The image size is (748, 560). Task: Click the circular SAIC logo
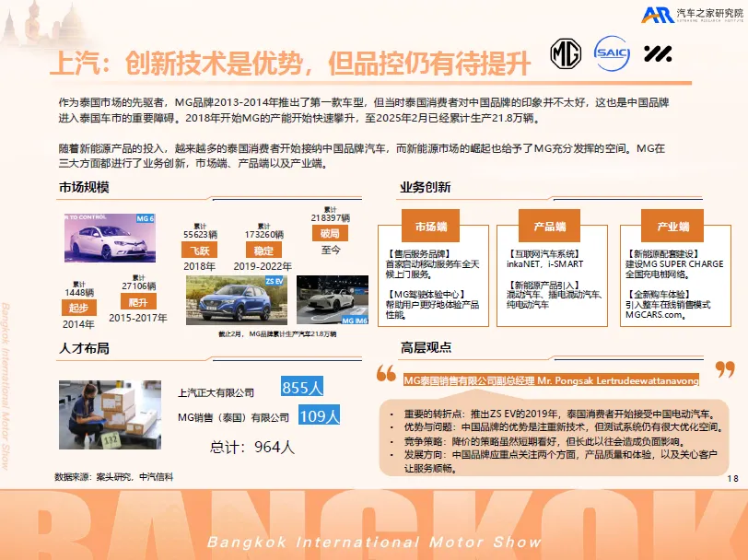612,53
